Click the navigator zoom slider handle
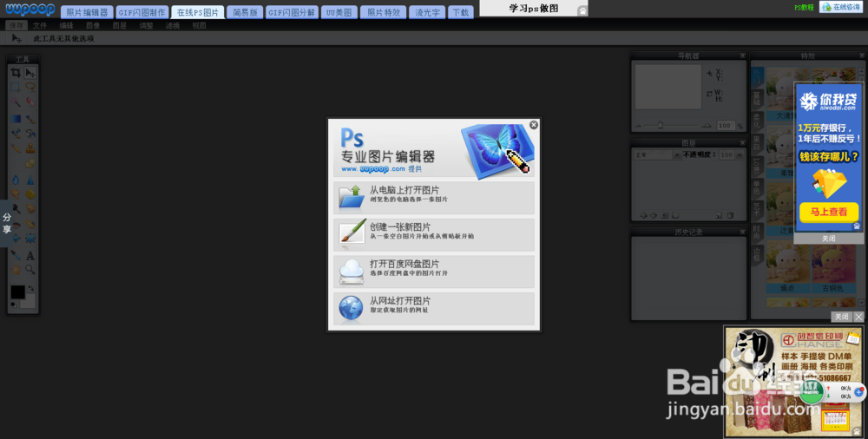 pos(660,125)
